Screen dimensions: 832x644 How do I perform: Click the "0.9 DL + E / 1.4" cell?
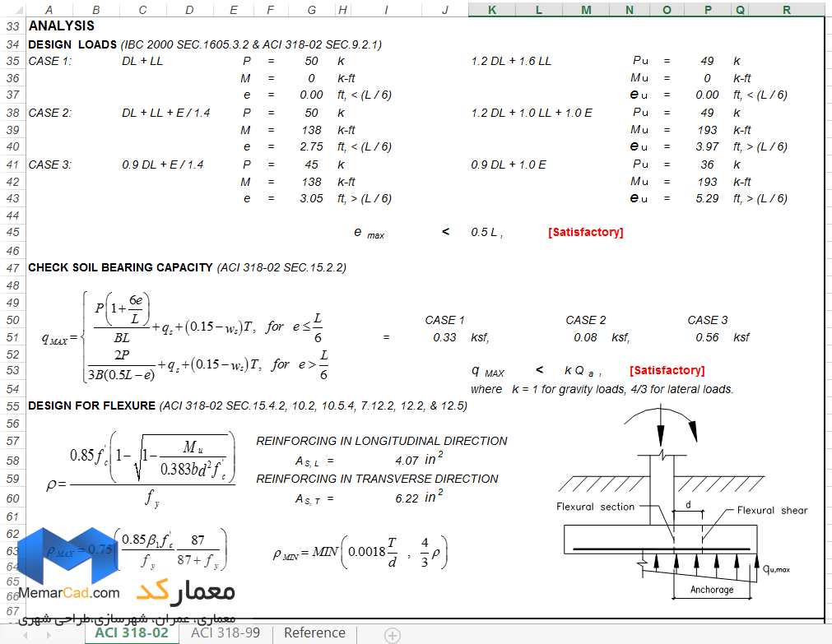tap(163, 165)
